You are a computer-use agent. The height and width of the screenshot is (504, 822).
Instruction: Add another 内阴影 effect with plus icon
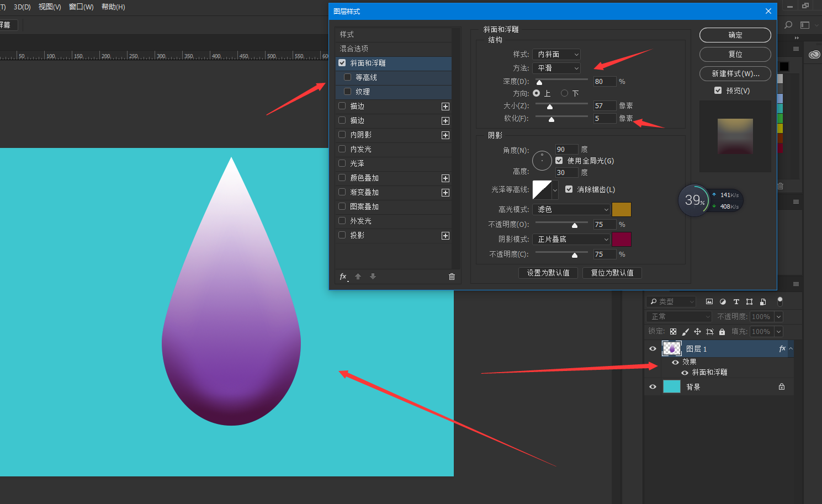(446, 135)
